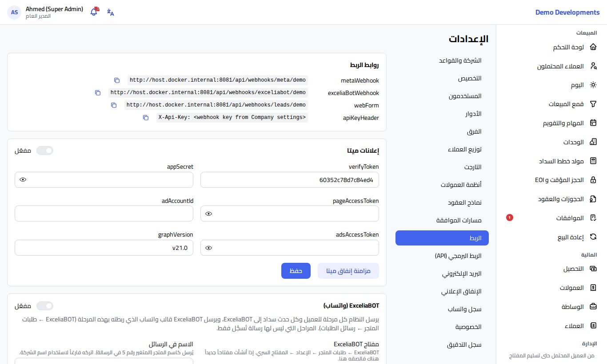Click into the adAccountId field
607x364 pixels.
pos(104,214)
